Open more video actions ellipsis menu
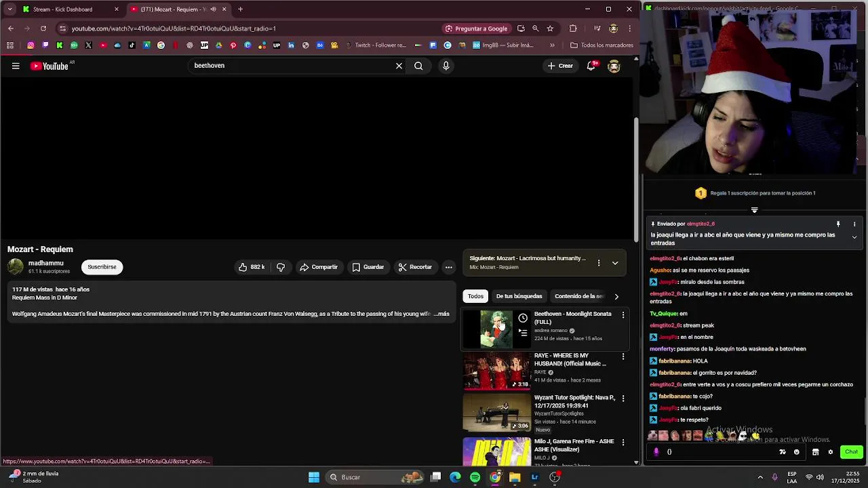 (448, 267)
